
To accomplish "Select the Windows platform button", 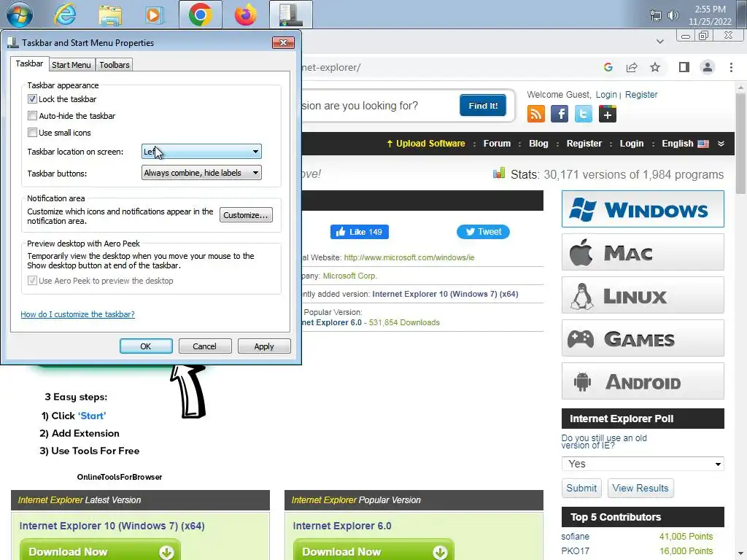I will point(643,209).
